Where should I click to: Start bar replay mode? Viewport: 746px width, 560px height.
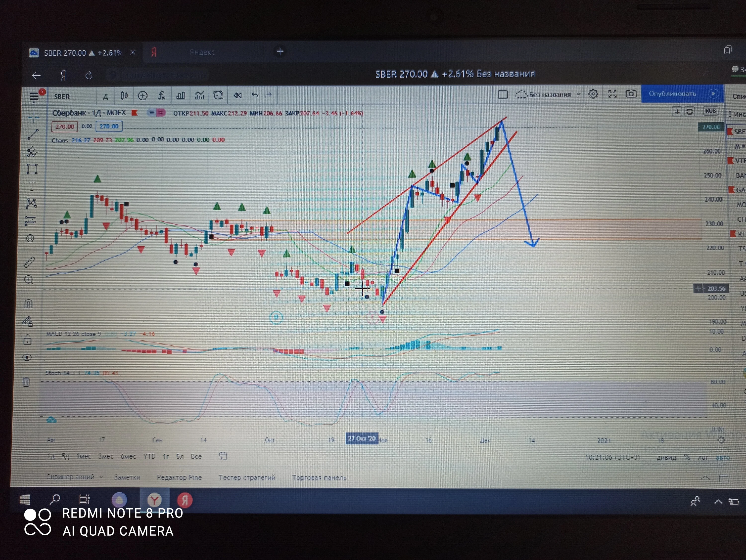[x=238, y=96]
